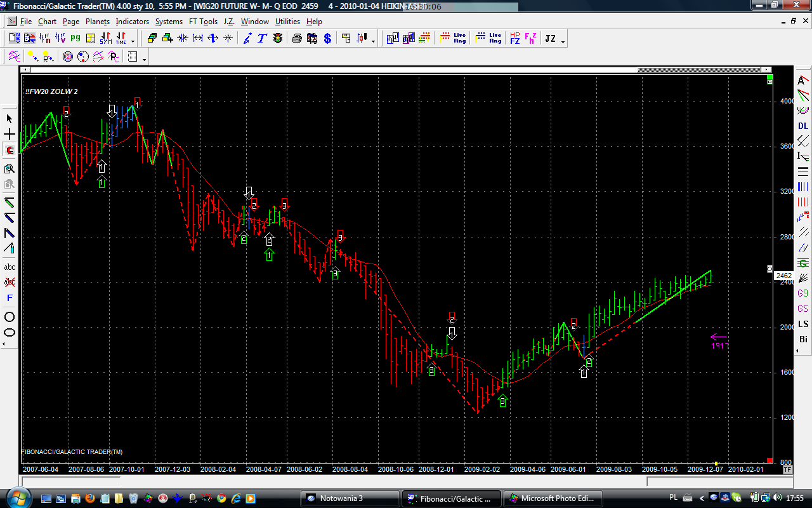Screen dimensions: 812x508
Task: Select the crosshair cursor tool
Action: coord(10,135)
